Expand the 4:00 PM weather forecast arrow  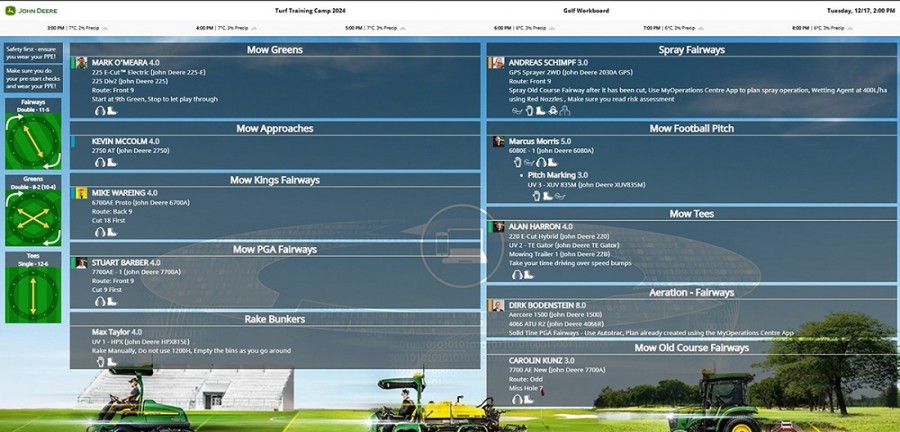point(254,28)
